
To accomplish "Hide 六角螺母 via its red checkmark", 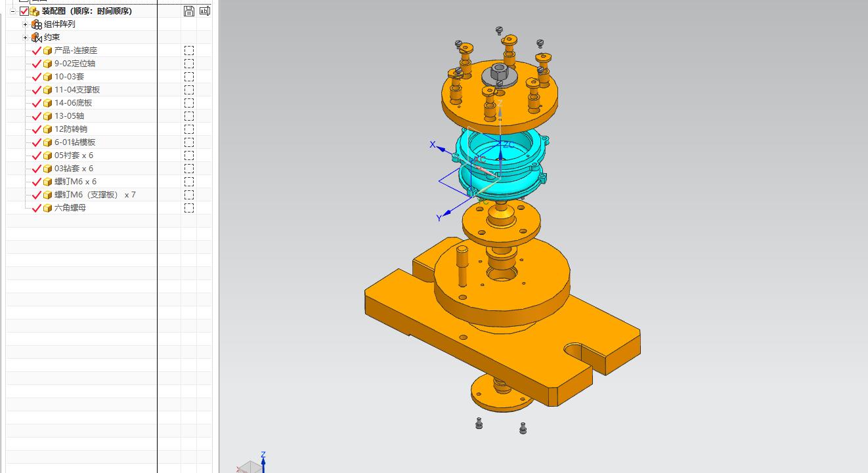I will [x=37, y=208].
